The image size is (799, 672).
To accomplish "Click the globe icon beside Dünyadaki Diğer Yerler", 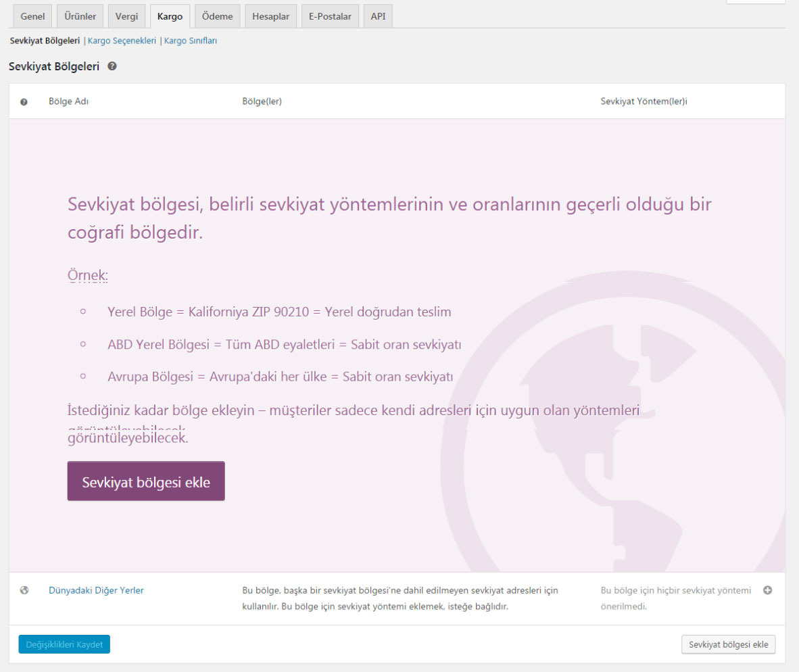I will (24, 590).
